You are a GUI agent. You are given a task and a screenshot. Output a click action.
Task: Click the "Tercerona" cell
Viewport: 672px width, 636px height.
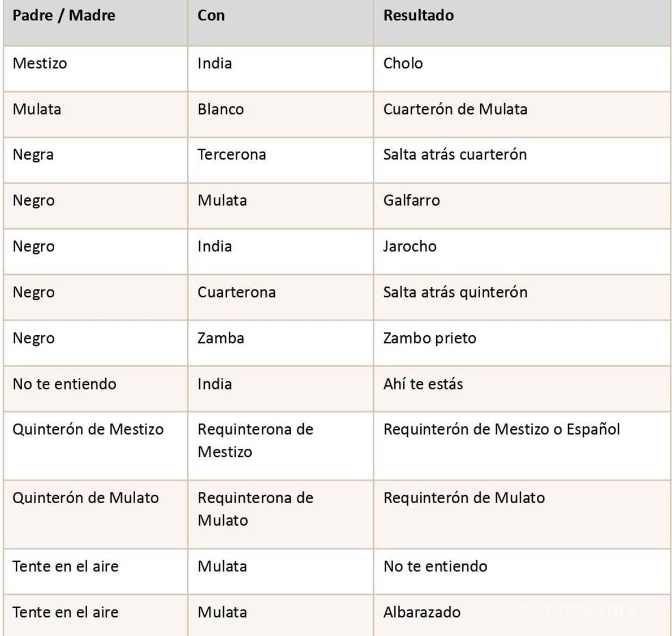point(231,154)
